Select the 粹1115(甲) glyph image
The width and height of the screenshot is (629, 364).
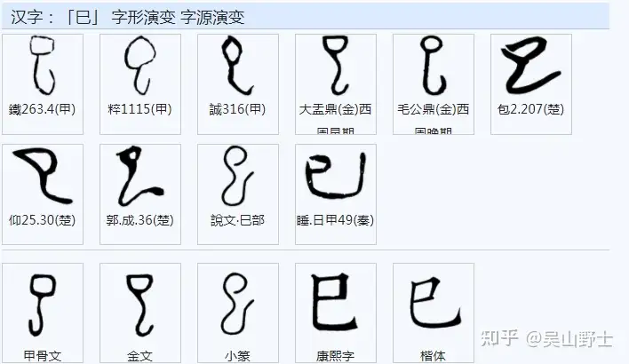[x=140, y=65]
